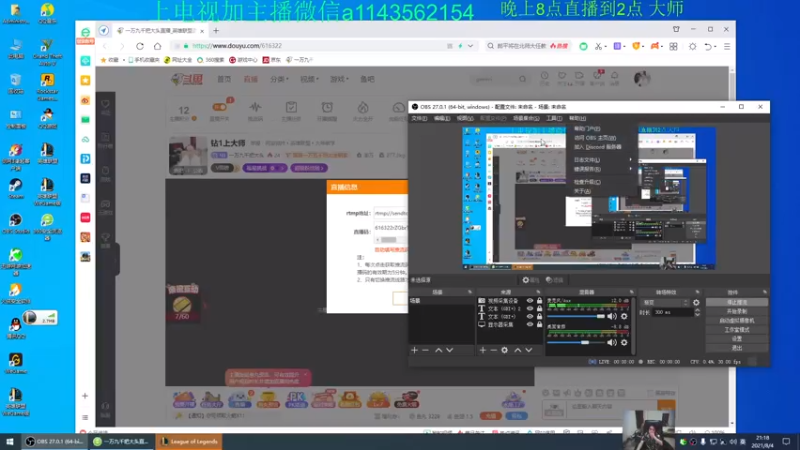This screenshot has width=800, height=450.
Task: Open the Windows Start menu
Action: click(10, 441)
